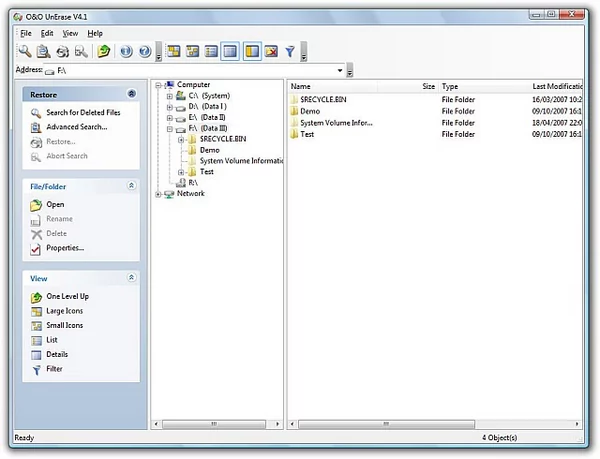Click the address bar overflow chevron
The height and width of the screenshot is (459, 600).
point(350,70)
